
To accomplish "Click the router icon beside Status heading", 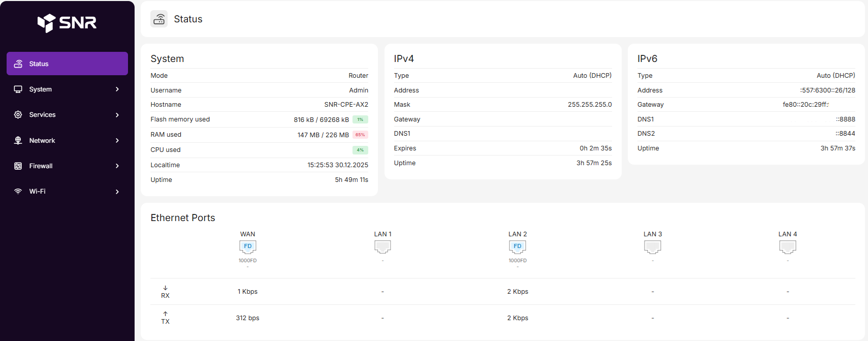I will tap(159, 19).
